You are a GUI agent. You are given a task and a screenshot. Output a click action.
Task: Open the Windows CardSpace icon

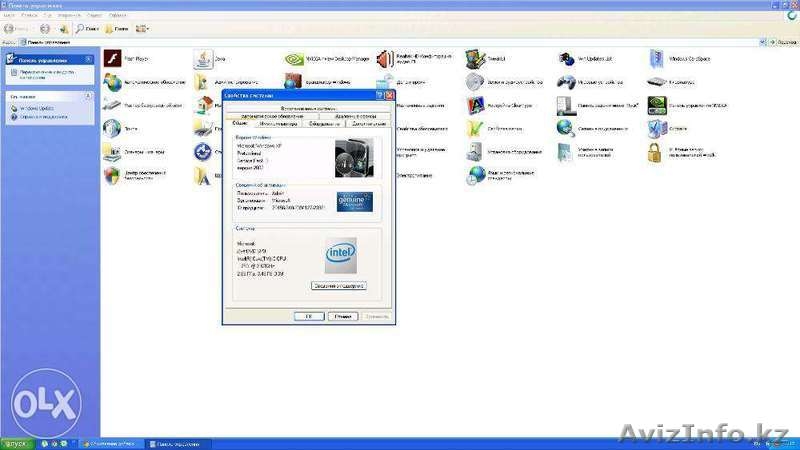[657, 60]
